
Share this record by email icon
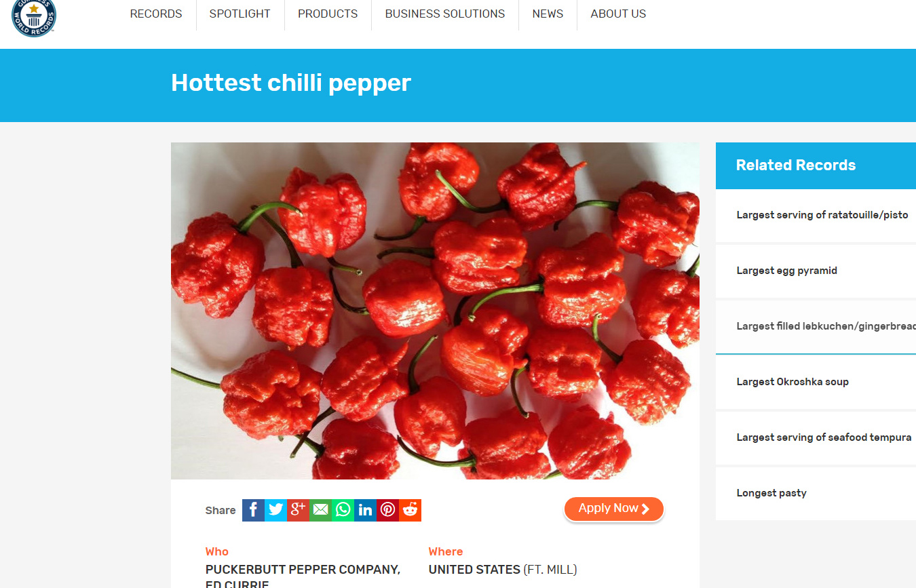pos(320,510)
